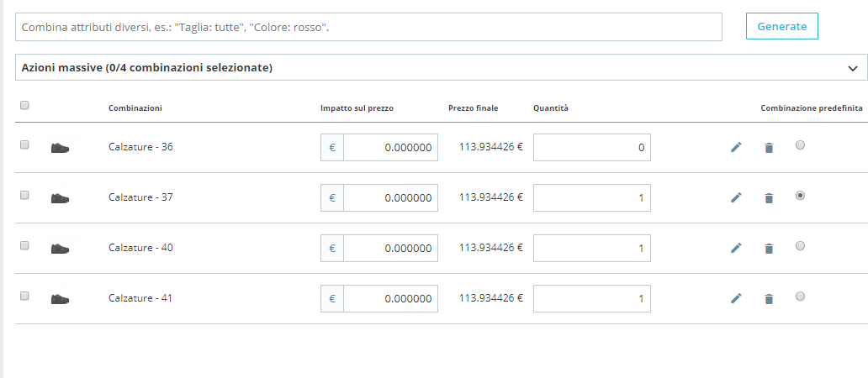868x378 pixels.
Task: Open pencil editor for Calzature - 37
Action: [736, 197]
